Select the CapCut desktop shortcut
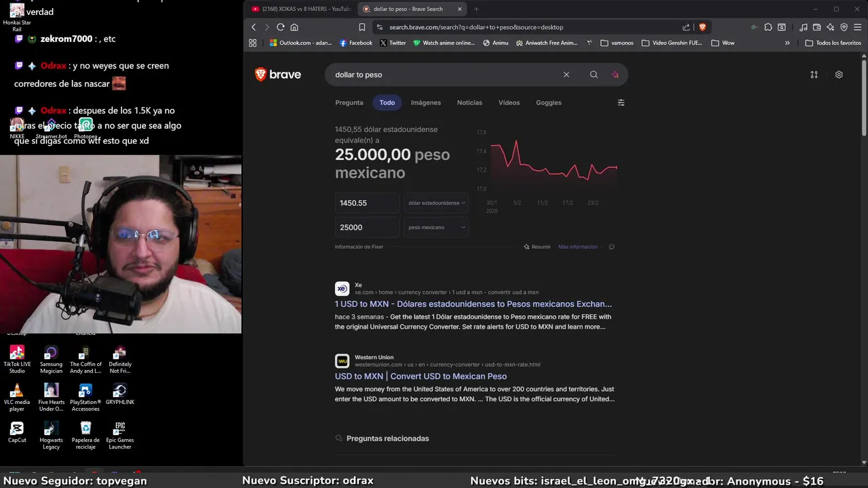This screenshot has height=488, width=868. click(x=17, y=432)
